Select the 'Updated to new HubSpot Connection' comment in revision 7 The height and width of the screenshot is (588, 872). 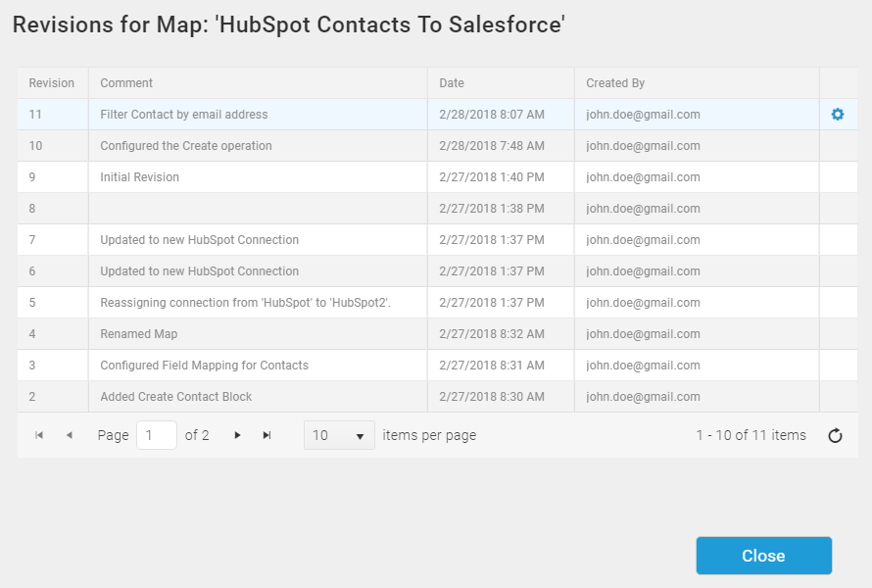200,240
